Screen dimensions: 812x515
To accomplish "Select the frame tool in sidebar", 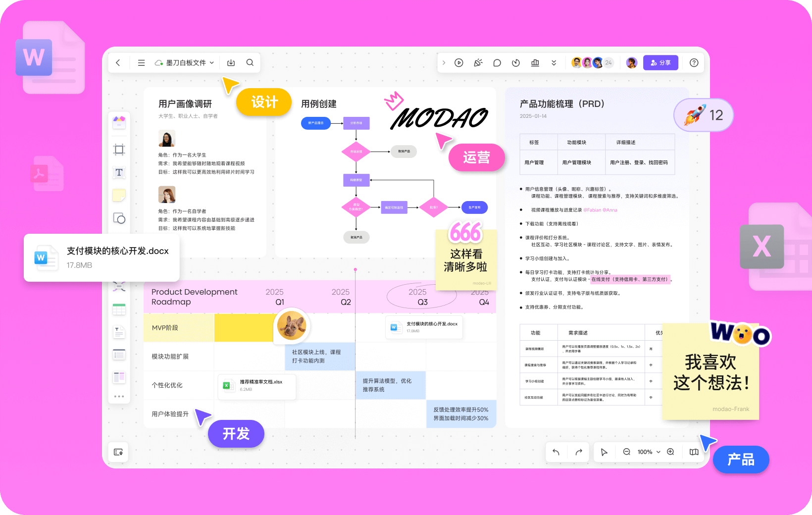I will 119,150.
